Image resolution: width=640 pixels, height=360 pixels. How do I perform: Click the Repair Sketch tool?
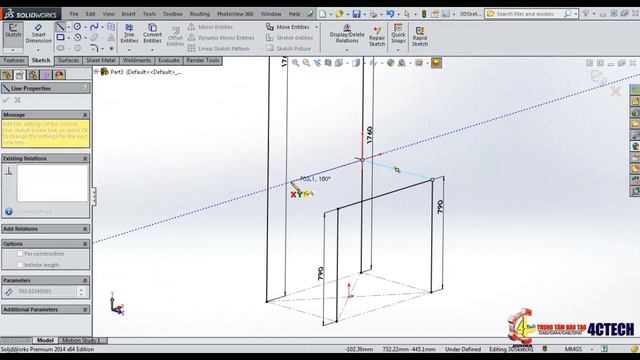coord(377,36)
